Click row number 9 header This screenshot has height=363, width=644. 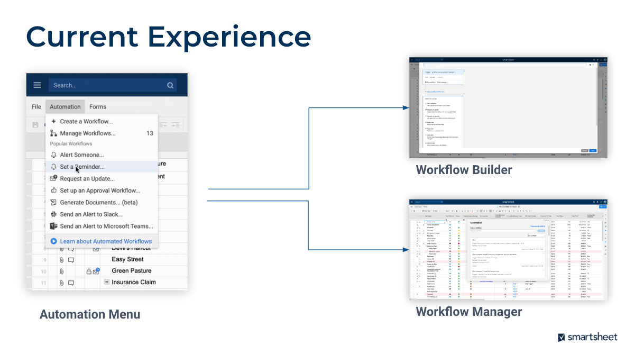(44, 260)
